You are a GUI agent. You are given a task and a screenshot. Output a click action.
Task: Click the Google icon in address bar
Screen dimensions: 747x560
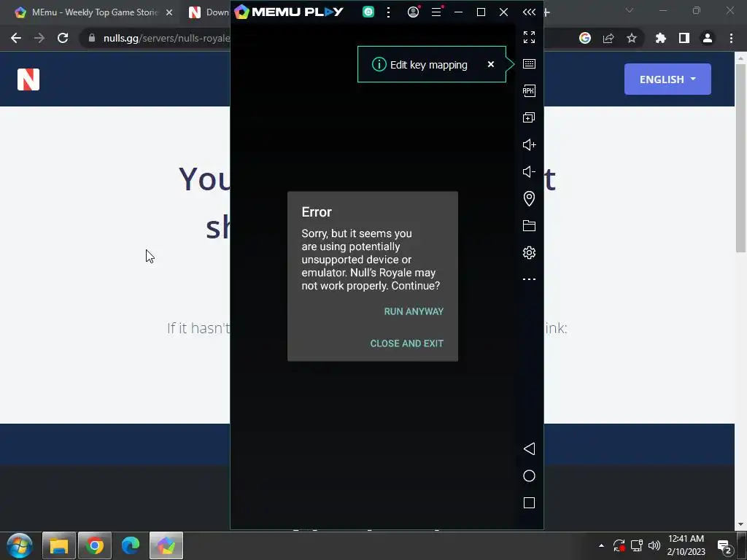coord(585,38)
